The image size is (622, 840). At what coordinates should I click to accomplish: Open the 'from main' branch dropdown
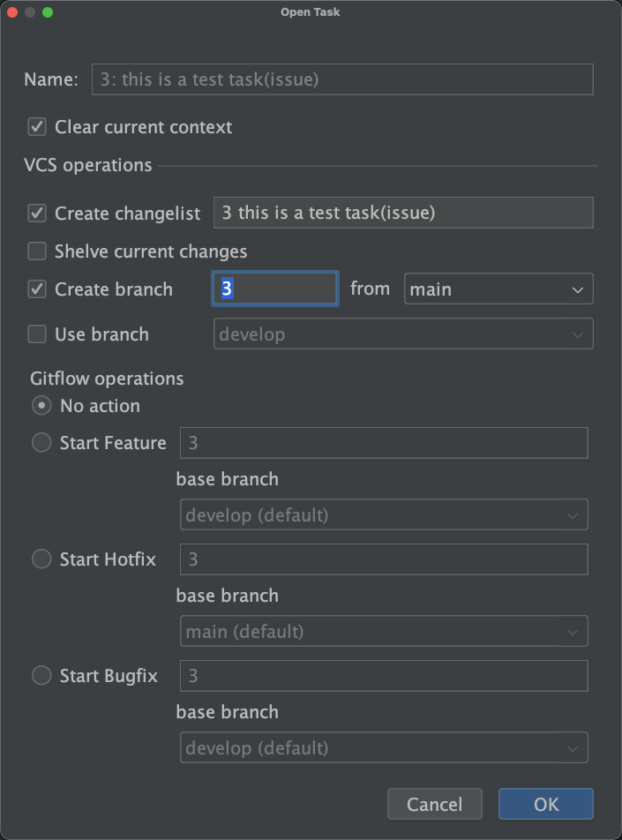coord(498,289)
